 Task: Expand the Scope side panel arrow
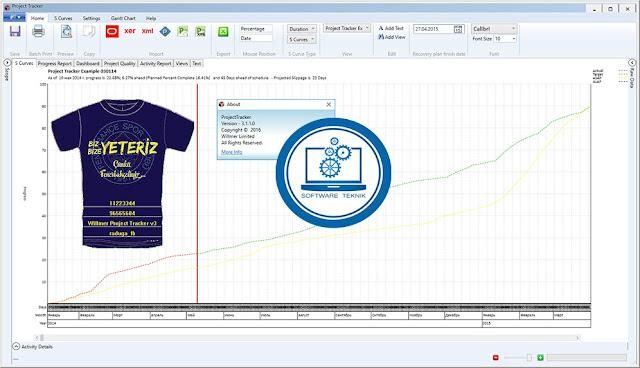7,63
